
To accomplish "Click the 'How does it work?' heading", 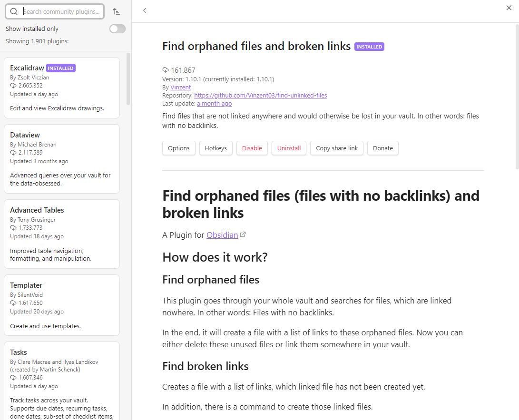I will (x=215, y=257).
